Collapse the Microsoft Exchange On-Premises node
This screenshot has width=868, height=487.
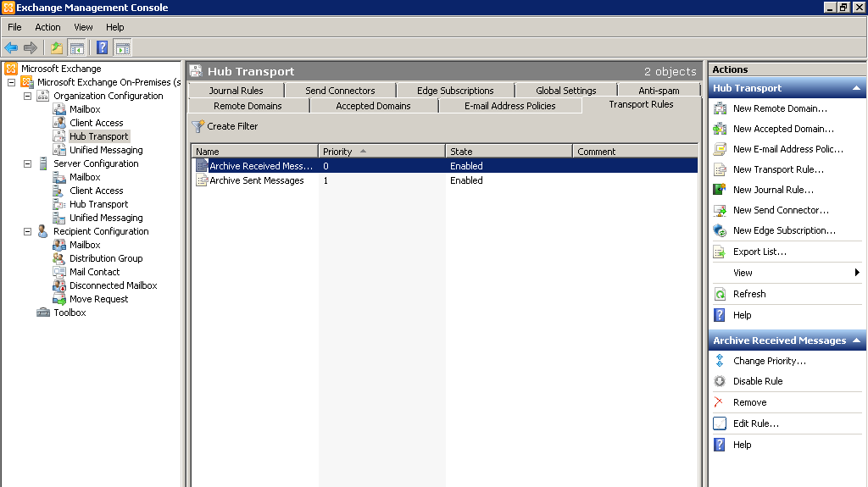(x=11, y=82)
